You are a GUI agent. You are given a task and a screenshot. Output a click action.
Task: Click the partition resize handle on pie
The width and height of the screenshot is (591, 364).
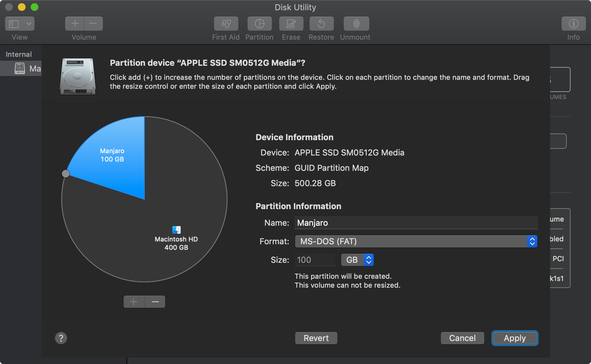click(65, 174)
